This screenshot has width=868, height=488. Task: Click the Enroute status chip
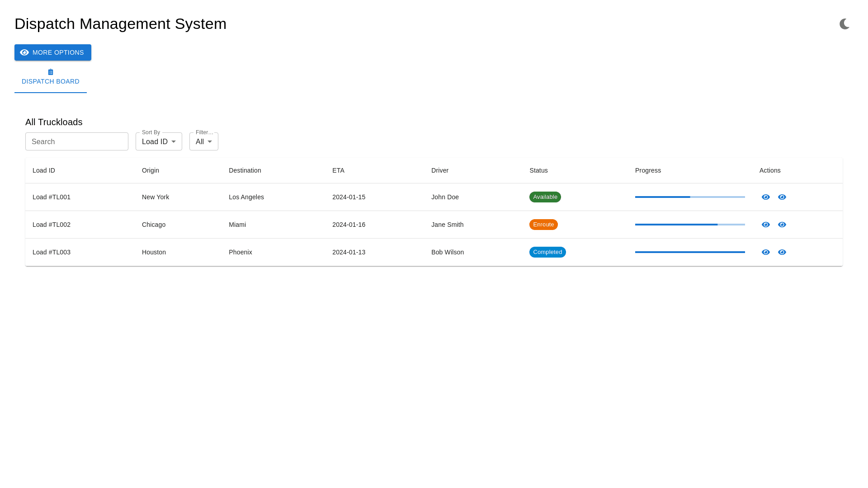[x=543, y=225]
